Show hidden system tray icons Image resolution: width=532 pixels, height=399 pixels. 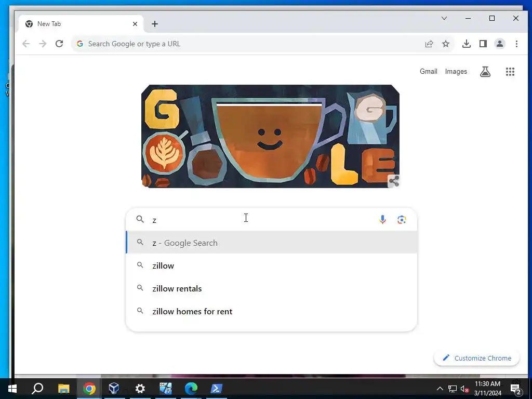(x=440, y=389)
